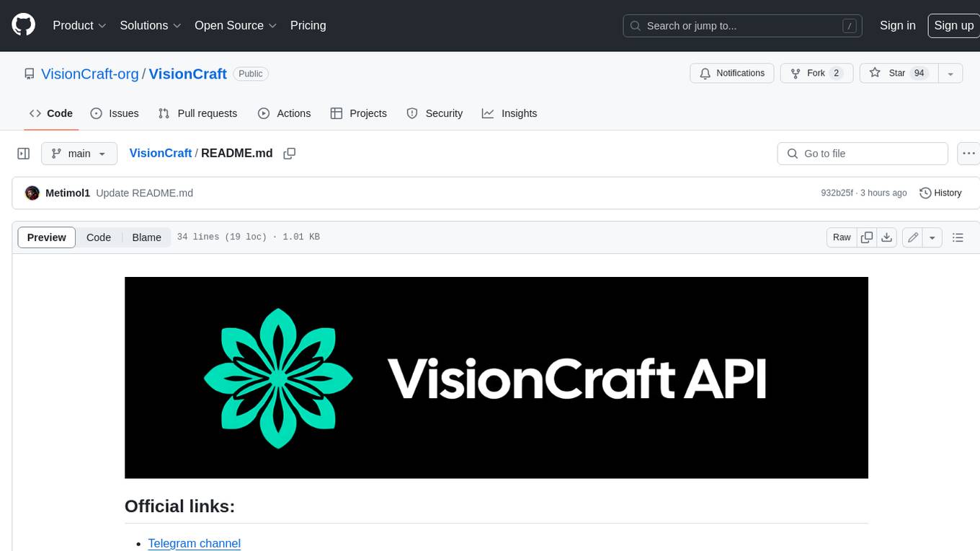Edit the file with pencil icon
Screen dimensions: 980x551
tap(913, 237)
